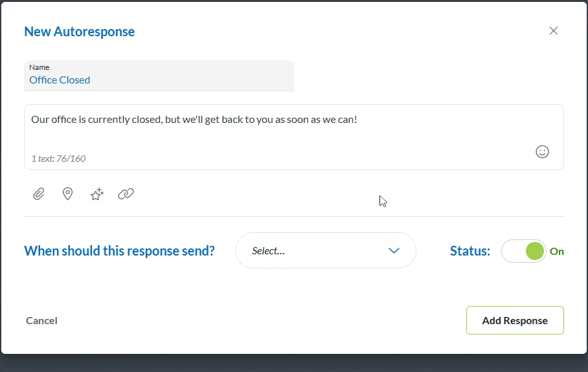Click the "Status:" label text
The height and width of the screenshot is (372, 588).
(x=469, y=251)
